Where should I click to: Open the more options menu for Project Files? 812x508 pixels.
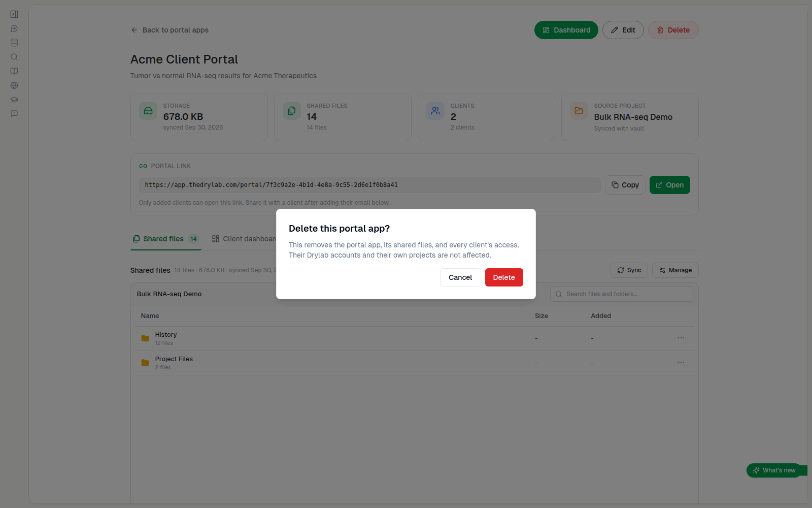point(681,362)
